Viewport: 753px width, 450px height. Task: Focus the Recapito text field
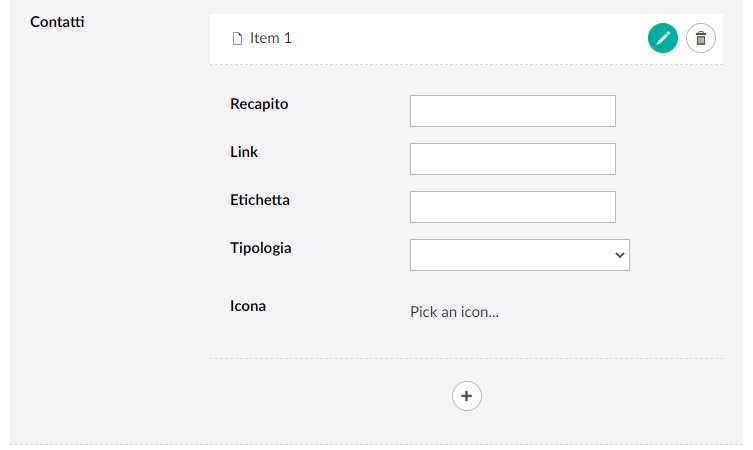(512, 111)
